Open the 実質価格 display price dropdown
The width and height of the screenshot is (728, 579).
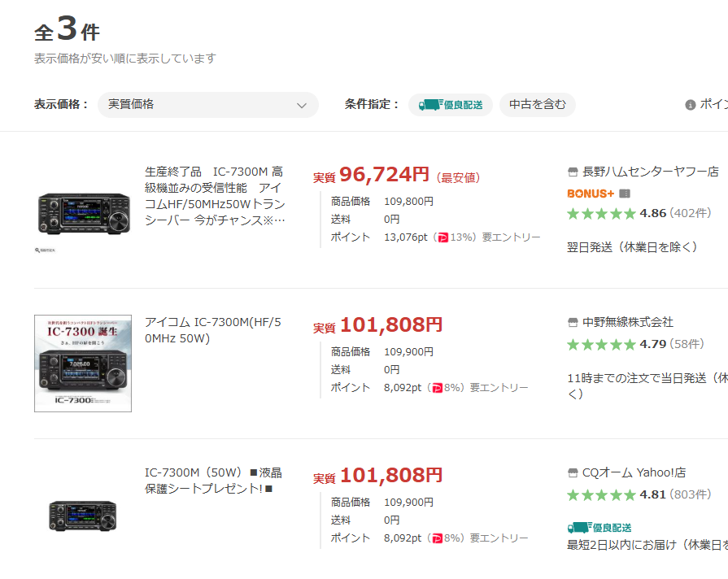[x=207, y=105]
